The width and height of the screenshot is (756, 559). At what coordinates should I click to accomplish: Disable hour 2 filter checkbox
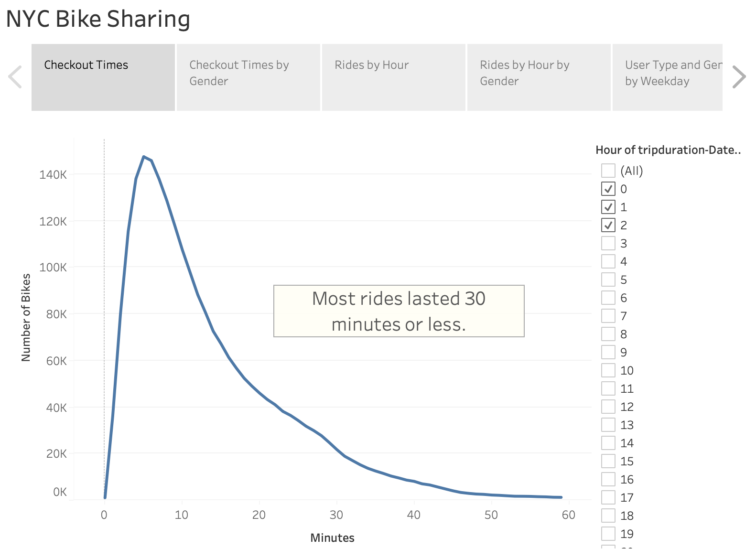pyautogui.click(x=609, y=225)
